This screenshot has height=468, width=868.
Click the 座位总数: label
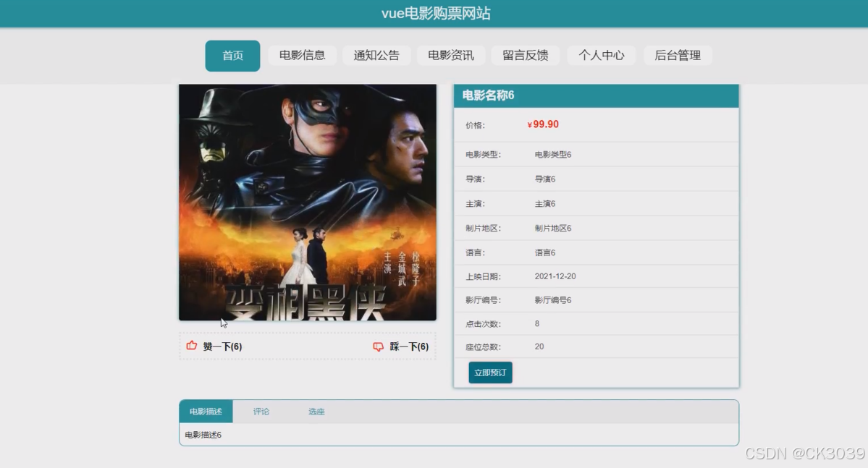(483, 347)
